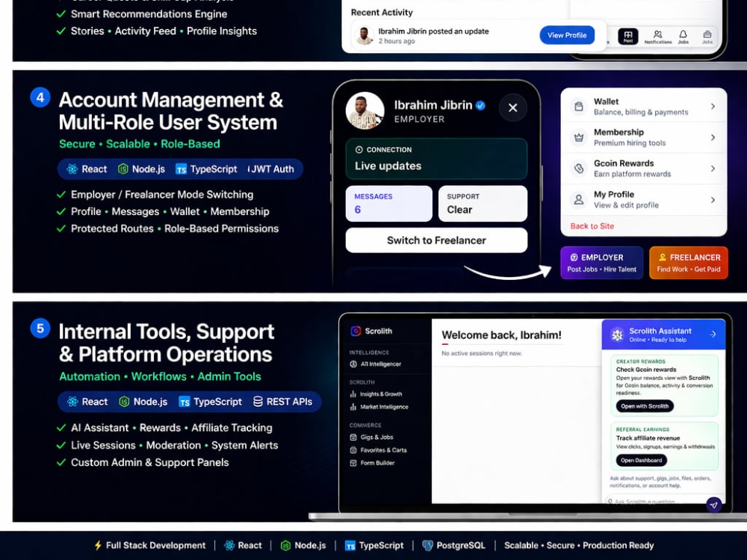
Task: Follow the Back to Site link
Action: coord(592,226)
